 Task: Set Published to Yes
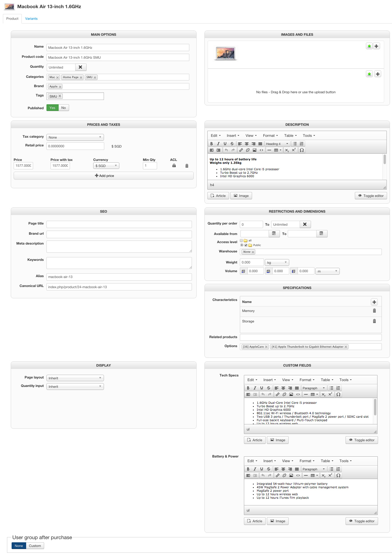52,108
